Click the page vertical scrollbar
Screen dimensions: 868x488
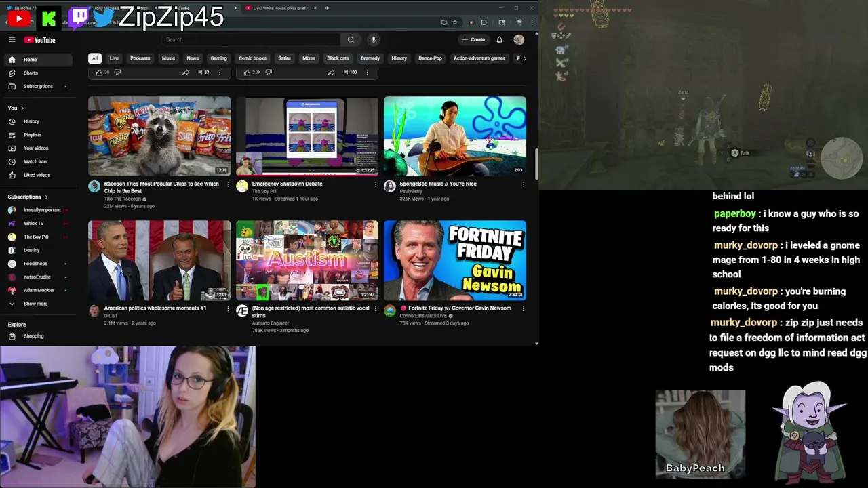coord(536,164)
